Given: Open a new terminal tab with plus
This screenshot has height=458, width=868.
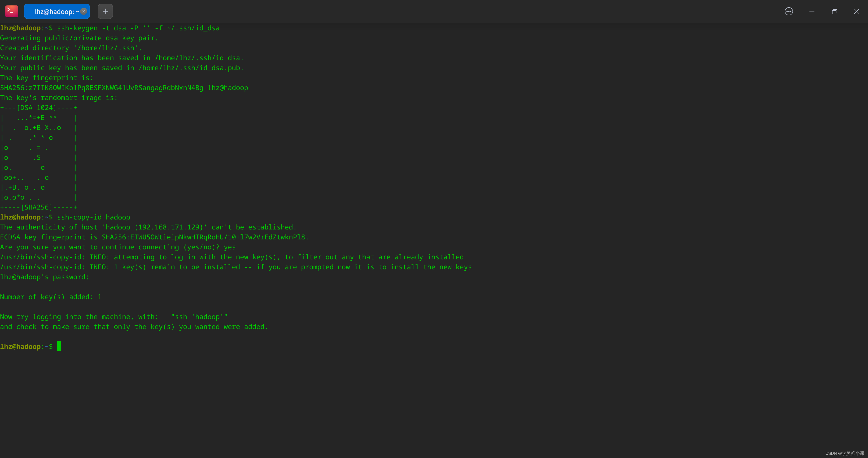Looking at the screenshot, I should pos(105,12).
